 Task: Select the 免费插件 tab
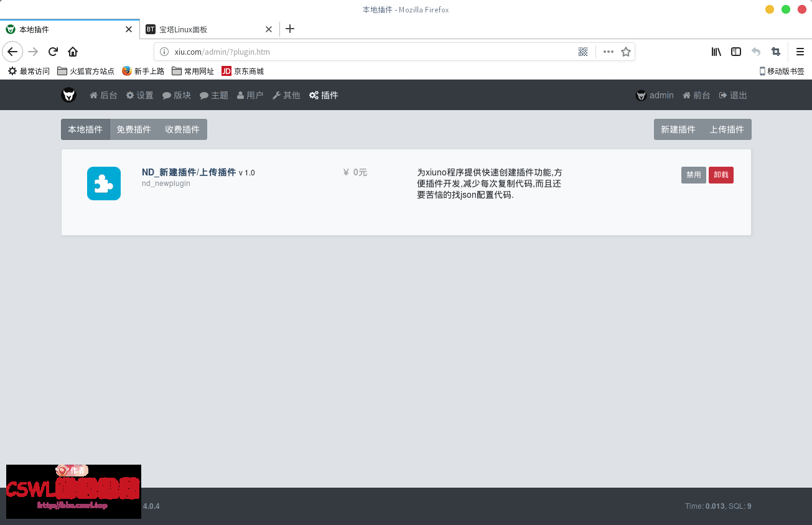134,129
